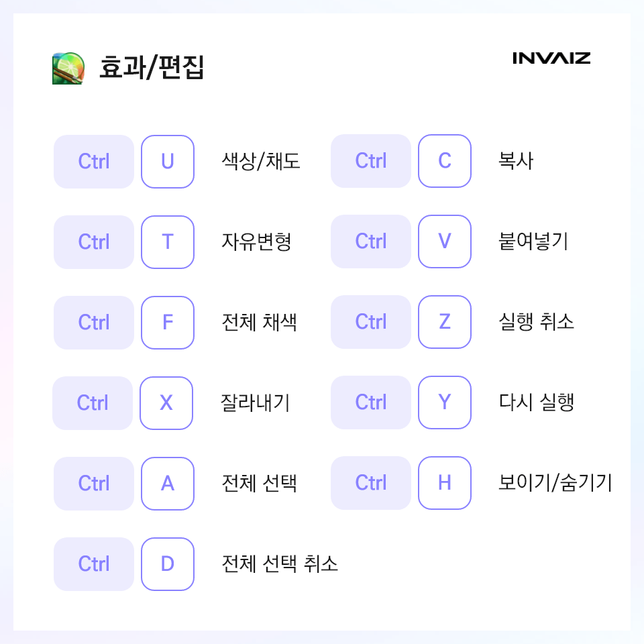The height and width of the screenshot is (644, 644).
Task: Click the Ctrl key beside the H key
Action: [x=371, y=482]
